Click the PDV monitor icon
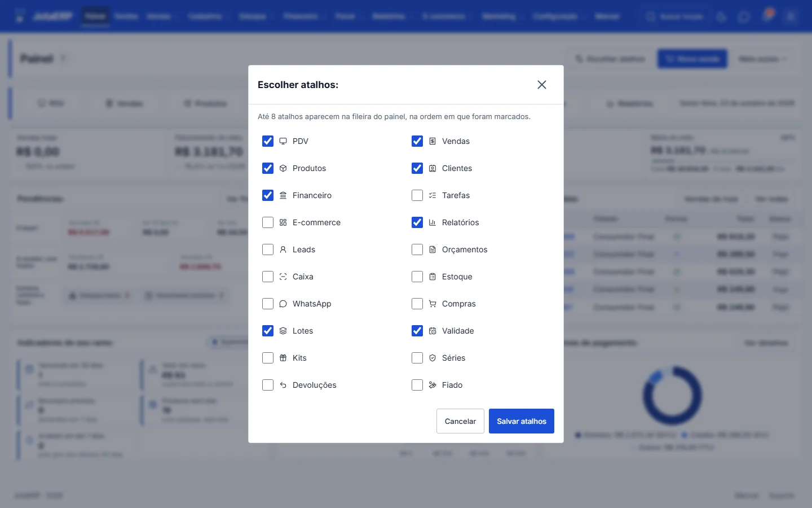Screen dimensions: 812x508 [283, 141]
